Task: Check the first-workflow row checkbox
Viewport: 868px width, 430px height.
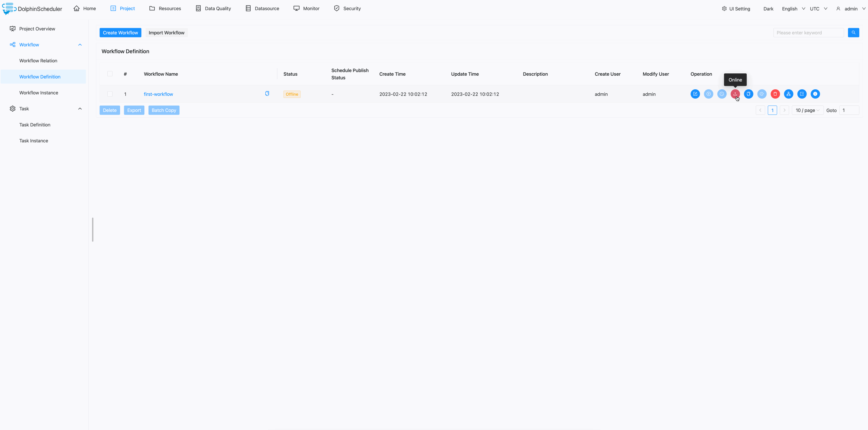Action: click(110, 94)
